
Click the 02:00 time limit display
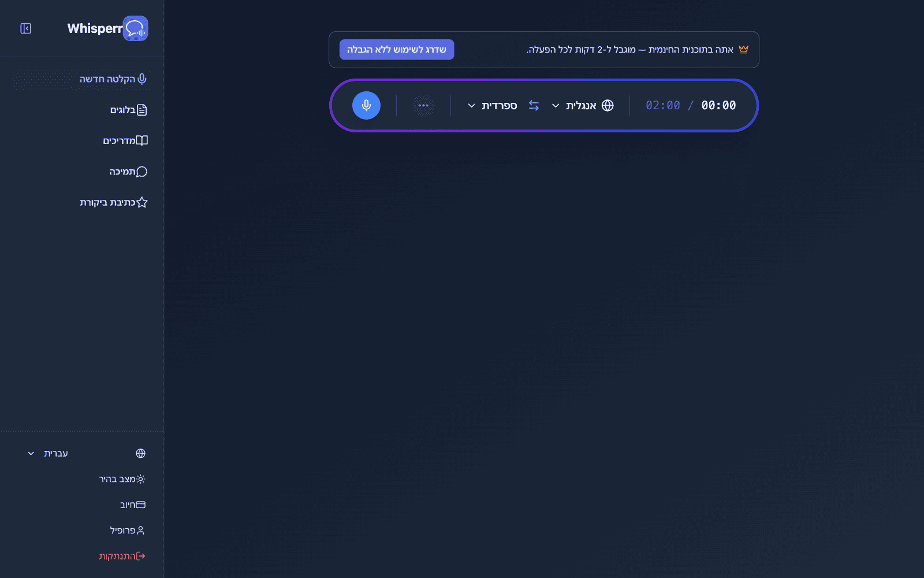pyautogui.click(x=663, y=105)
